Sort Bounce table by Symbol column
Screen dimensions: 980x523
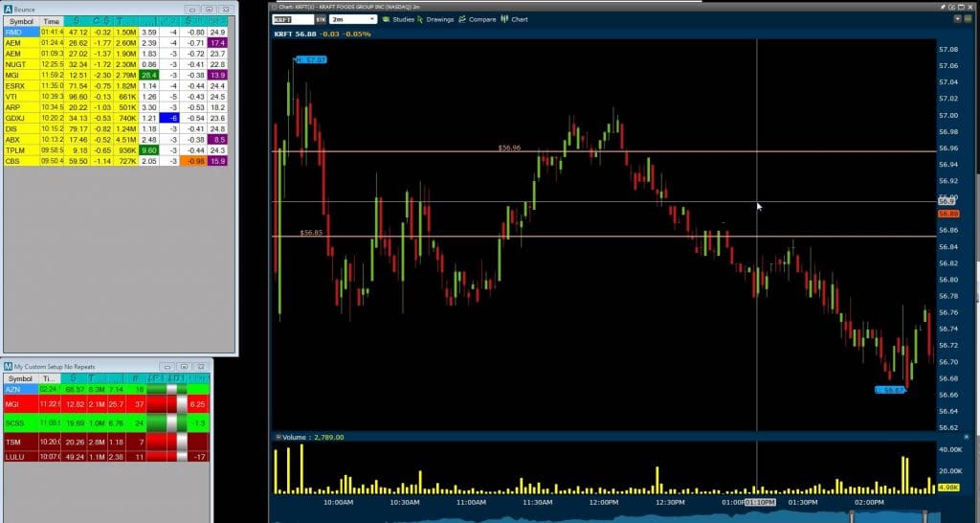click(21, 21)
